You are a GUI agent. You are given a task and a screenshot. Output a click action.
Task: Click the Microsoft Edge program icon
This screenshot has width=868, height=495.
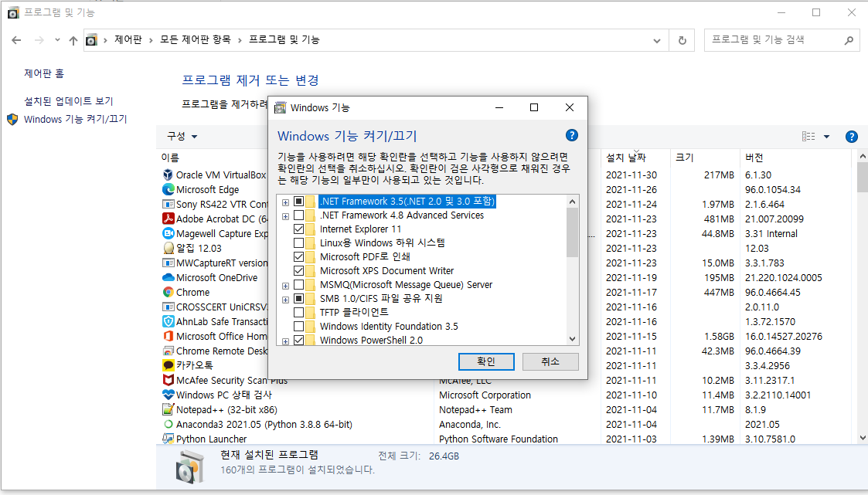[168, 189]
